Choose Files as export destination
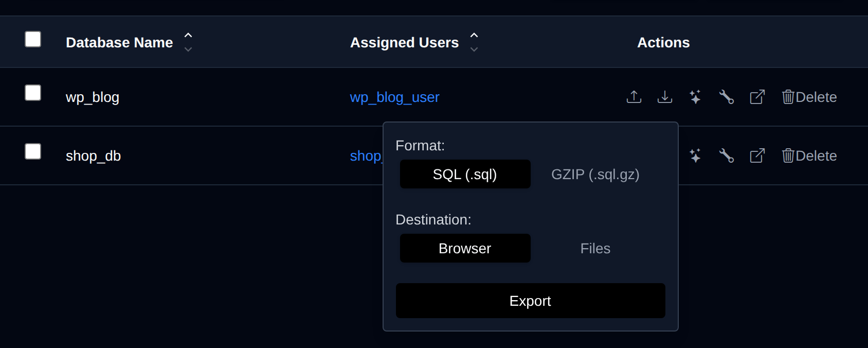 click(595, 248)
